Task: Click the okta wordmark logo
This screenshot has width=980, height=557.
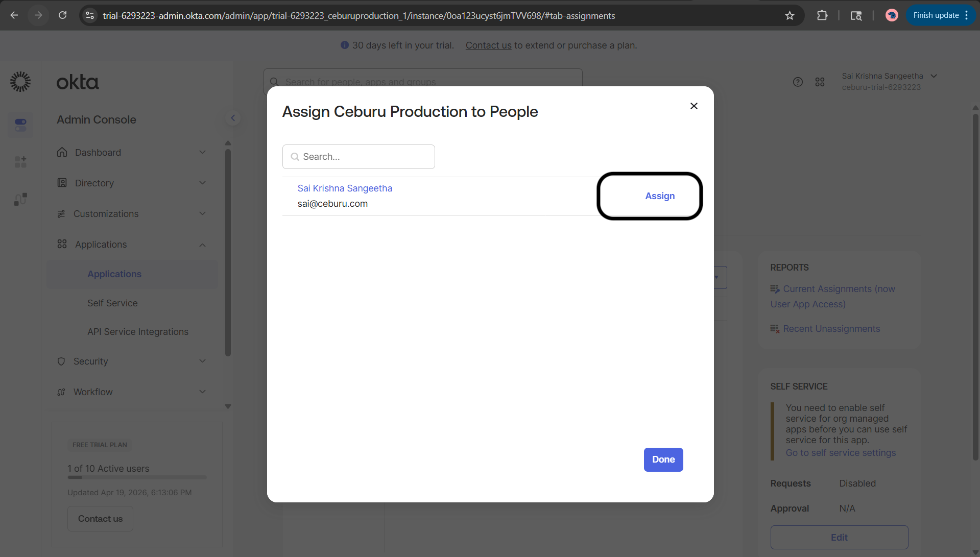Action: tap(78, 82)
